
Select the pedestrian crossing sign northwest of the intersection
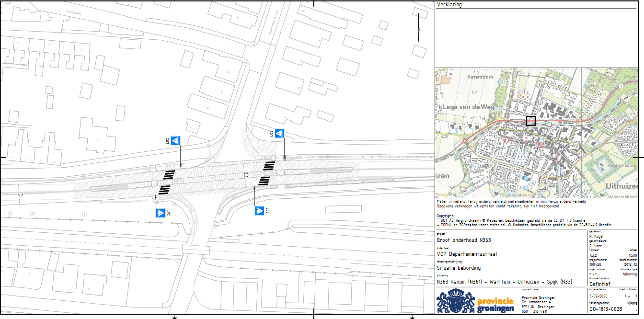pos(176,140)
